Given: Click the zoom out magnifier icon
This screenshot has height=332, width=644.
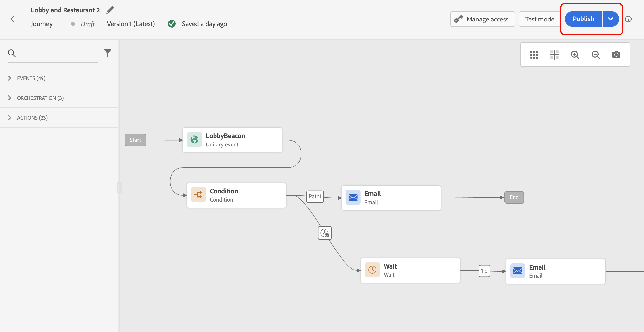Looking at the screenshot, I should 596,54.
